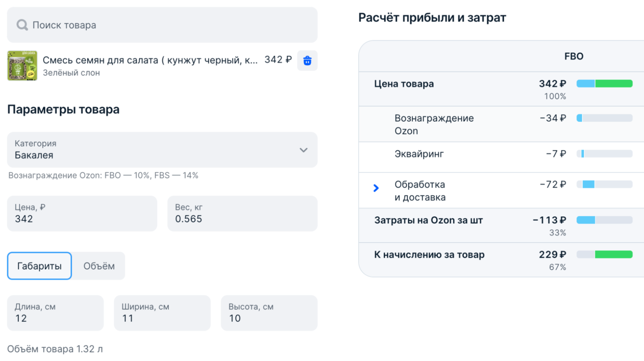Click the Вознаграждение Ozon cost bar

(x=604, y=118)
